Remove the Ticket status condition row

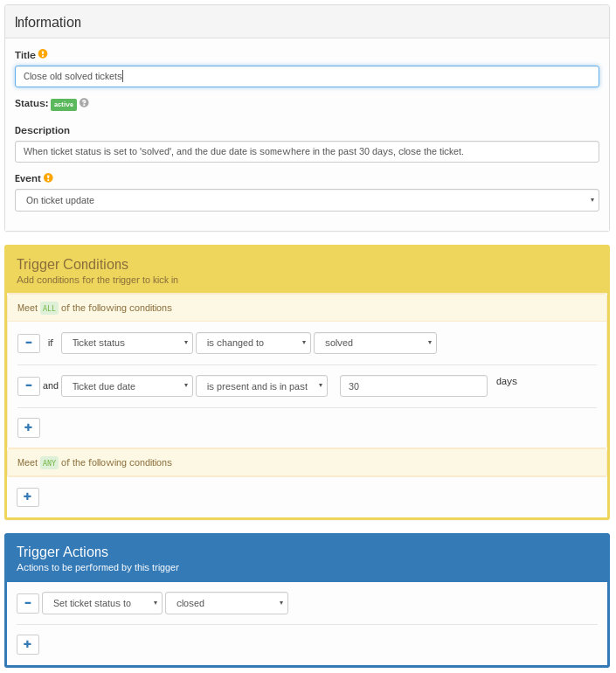[x=29, y=343]
